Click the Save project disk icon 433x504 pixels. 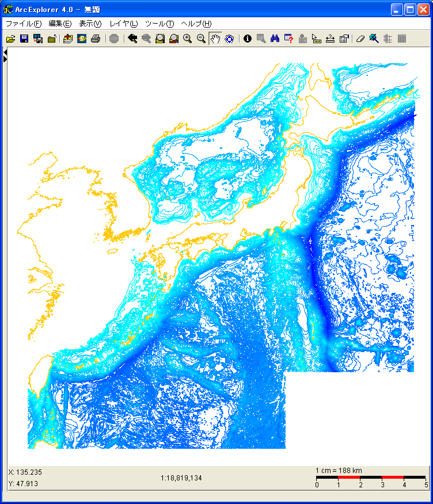(24, 39)
